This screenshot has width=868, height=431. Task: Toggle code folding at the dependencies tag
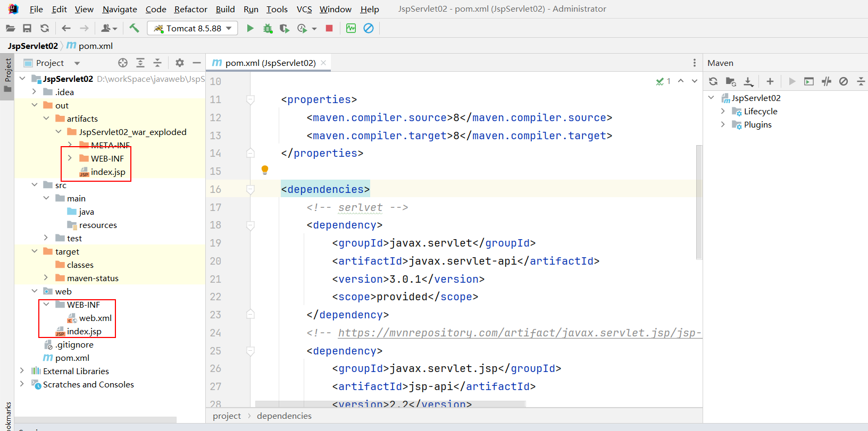(251, 189)
